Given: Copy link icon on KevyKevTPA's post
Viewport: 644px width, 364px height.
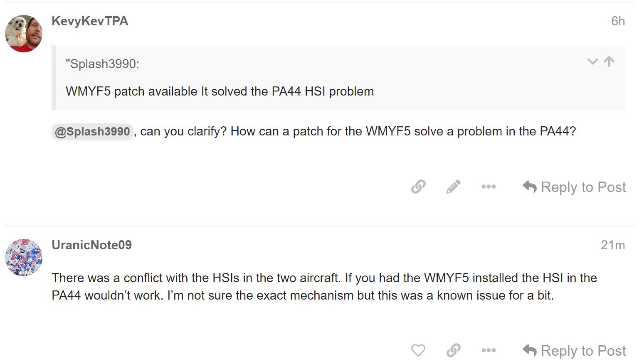Looking at the screenshot, I should 418,187.
